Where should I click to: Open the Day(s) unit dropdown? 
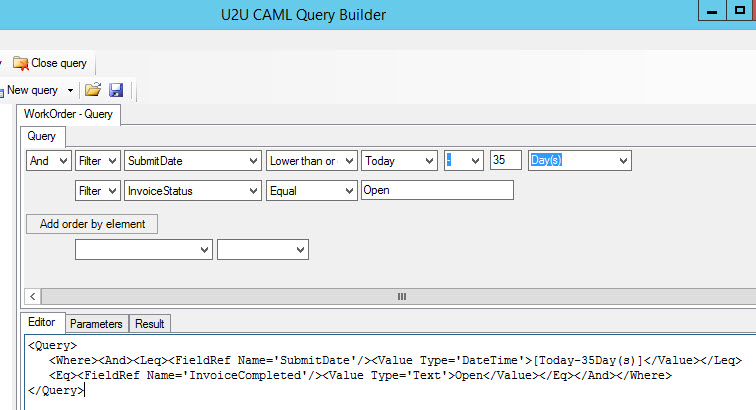click(x=580, y=161)
